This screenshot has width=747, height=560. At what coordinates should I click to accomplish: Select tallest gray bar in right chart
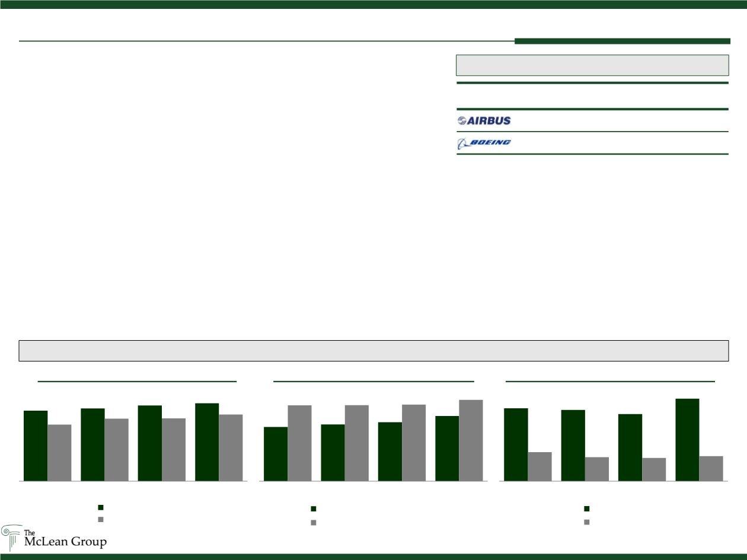539,466
